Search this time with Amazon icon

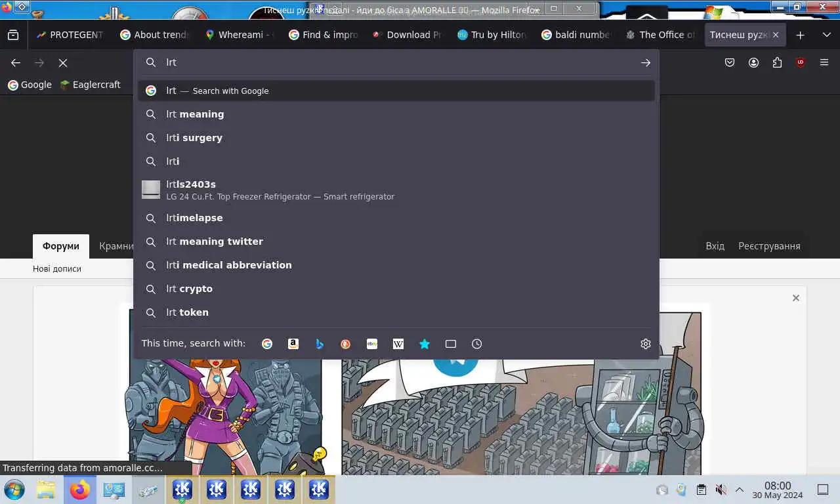[x=293, y=344]
